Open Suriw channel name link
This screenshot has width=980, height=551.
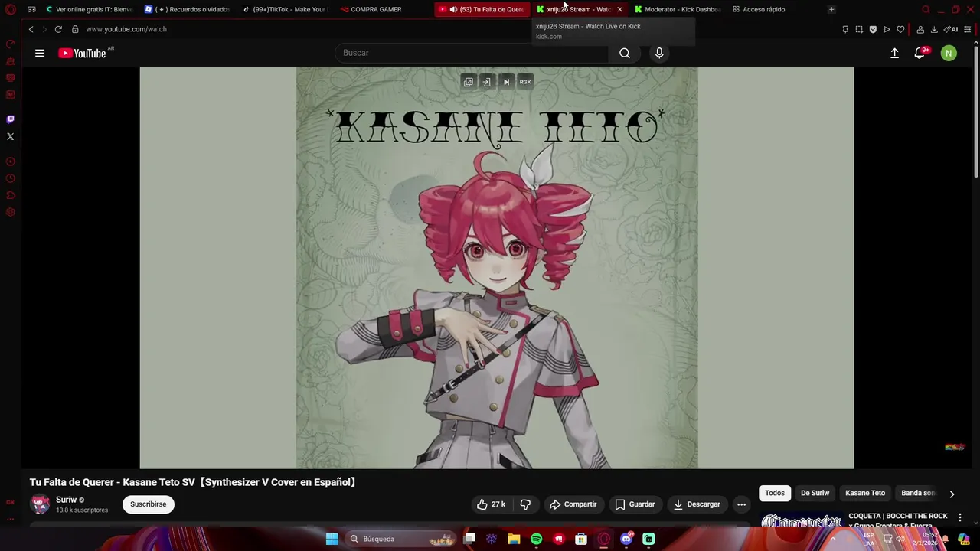(x=66, y=500)
